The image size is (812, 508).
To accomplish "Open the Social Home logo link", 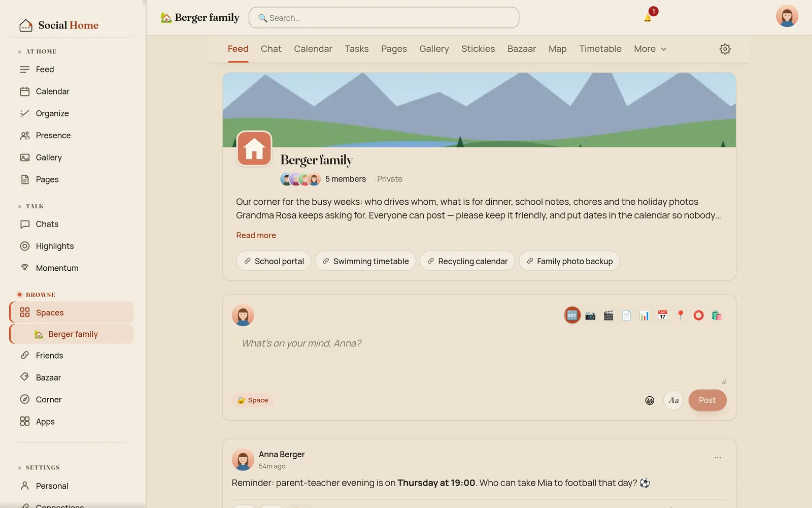I will coord(59,25).
